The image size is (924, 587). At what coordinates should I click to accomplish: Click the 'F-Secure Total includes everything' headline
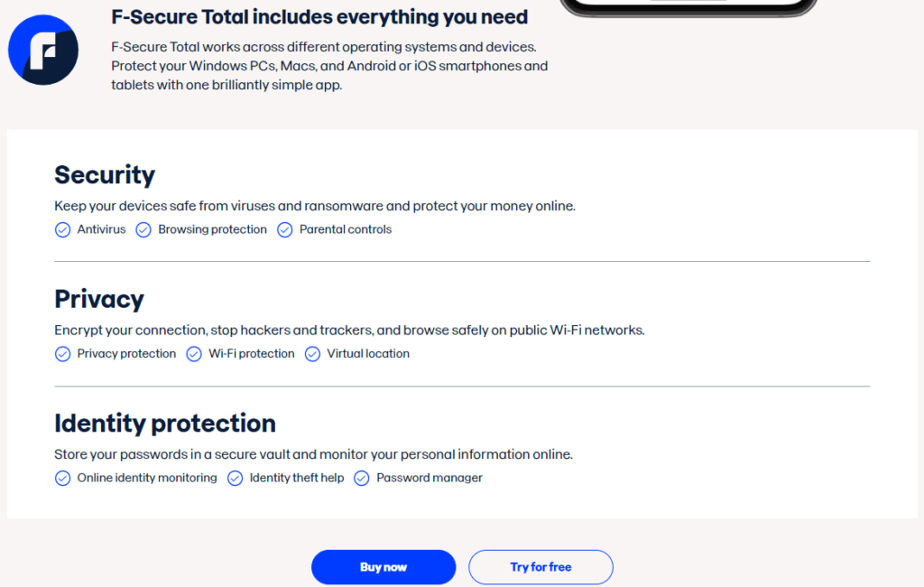point(319,17)
